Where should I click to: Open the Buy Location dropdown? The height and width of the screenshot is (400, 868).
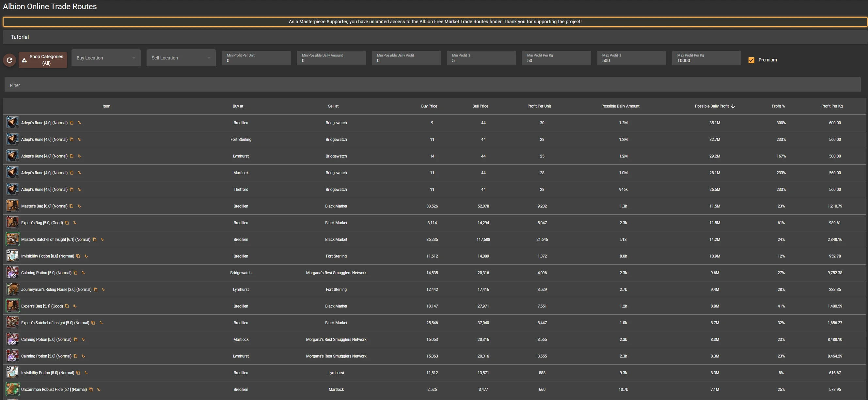point(106,58)
